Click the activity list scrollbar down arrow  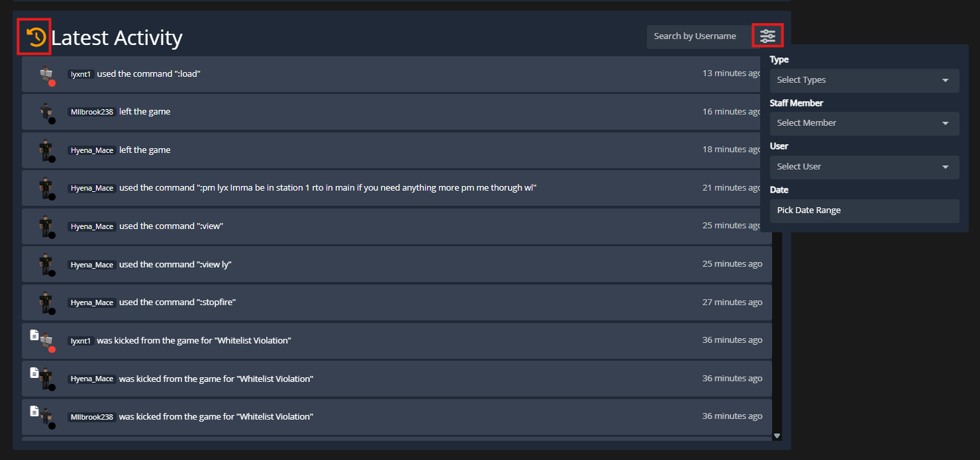(x=777, y=436)
